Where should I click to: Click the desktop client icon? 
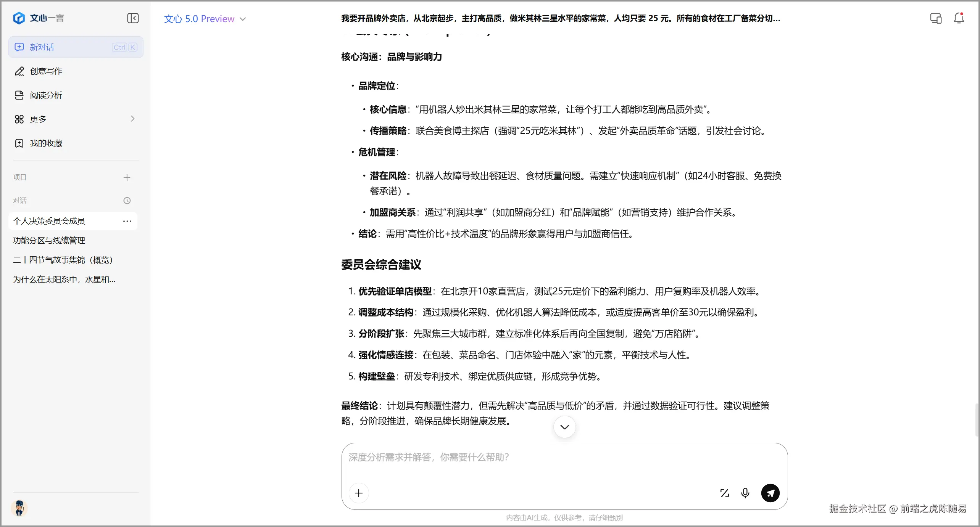(935, 18)
